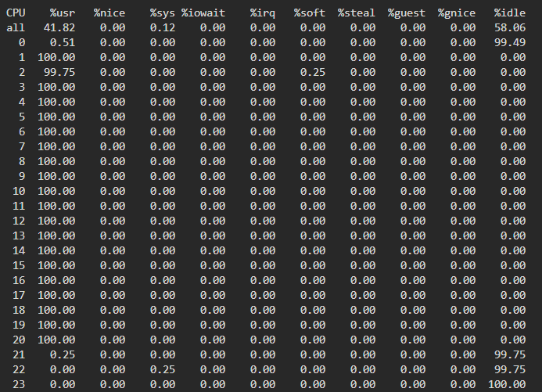
Task: Click the 99.75 %usr value for CPU 2
Action: (59, 72)
